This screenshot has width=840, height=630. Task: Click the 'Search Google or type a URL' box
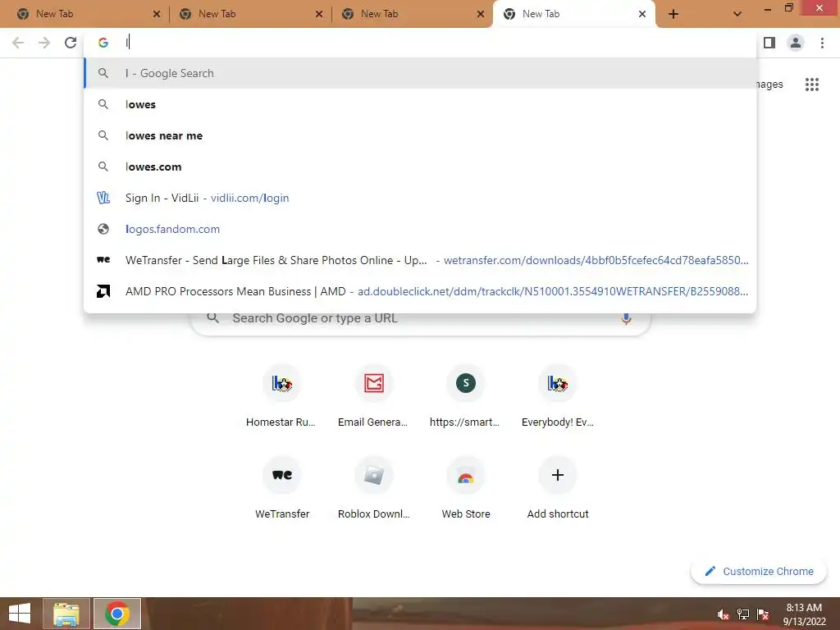(420, 318)
